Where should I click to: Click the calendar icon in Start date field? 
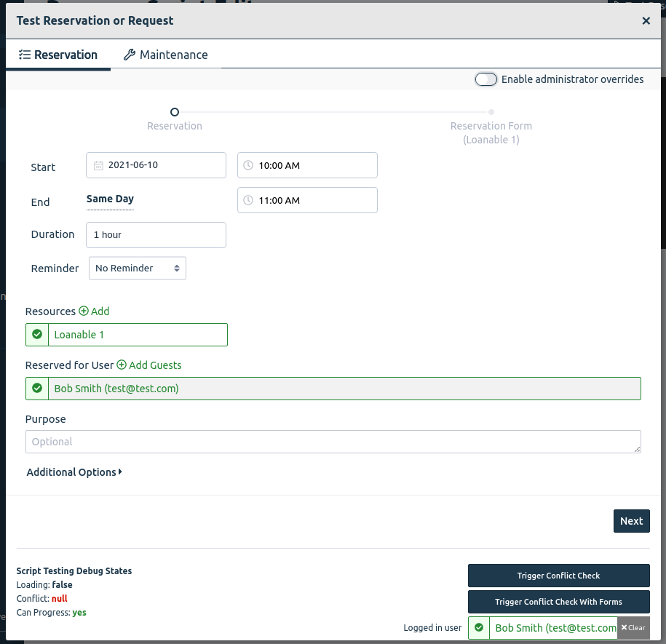[98, 165]
